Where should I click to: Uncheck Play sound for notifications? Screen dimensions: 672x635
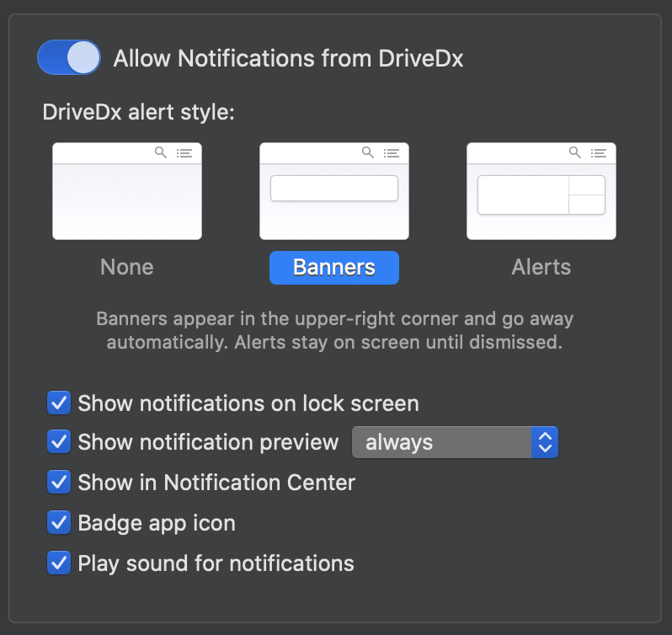[59, 563]
